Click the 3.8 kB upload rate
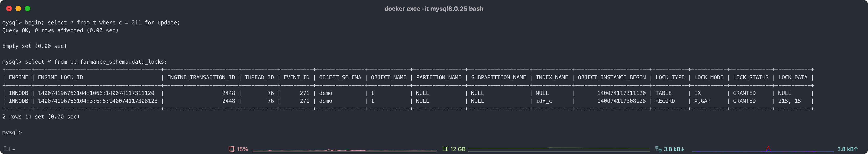Image resolution: width=868 pixels, height=154 pixels. [847, 149]
